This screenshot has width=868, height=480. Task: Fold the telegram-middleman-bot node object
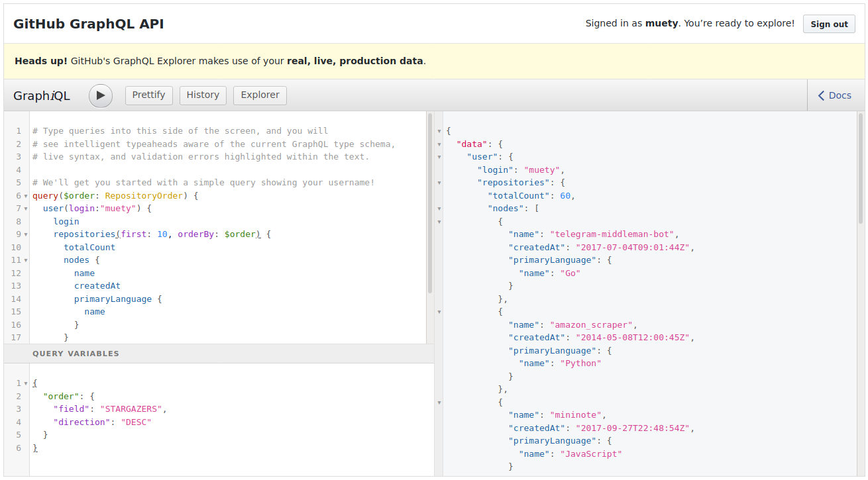[x=439, y=222]
